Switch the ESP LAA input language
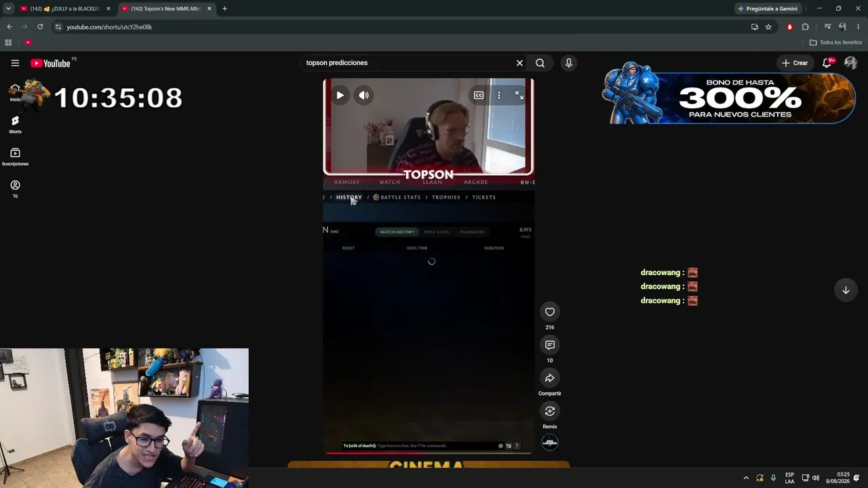The image size is (868, 488). pos(789,478)
